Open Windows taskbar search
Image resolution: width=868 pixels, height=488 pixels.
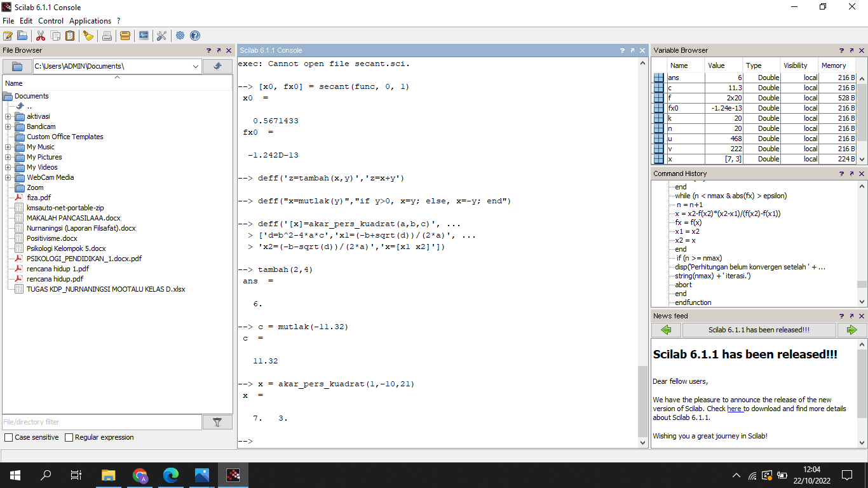click(x=46, y=475)
